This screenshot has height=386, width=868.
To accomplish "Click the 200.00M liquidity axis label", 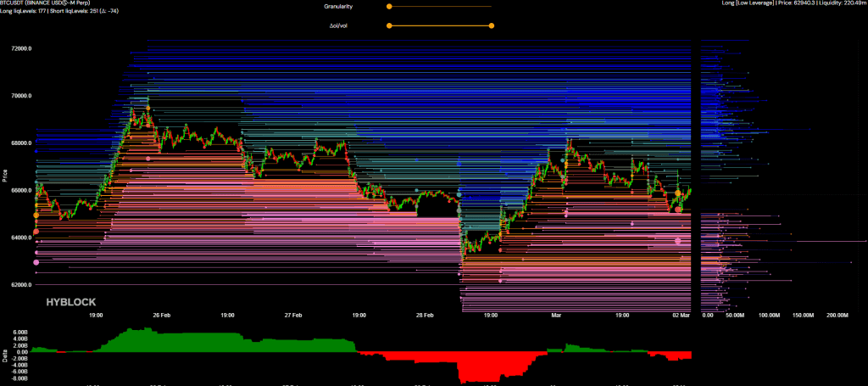I will pos(836,315).
